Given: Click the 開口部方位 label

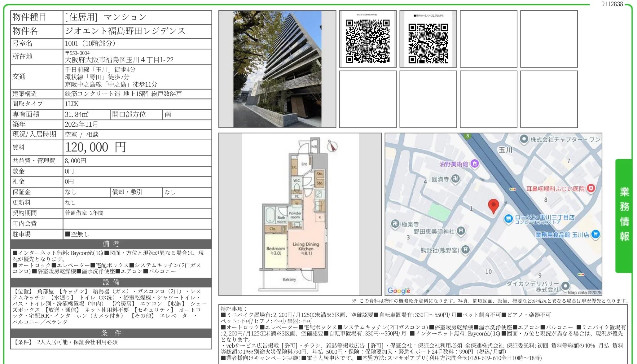Looking at the screenshot, I should coord(129,114).
